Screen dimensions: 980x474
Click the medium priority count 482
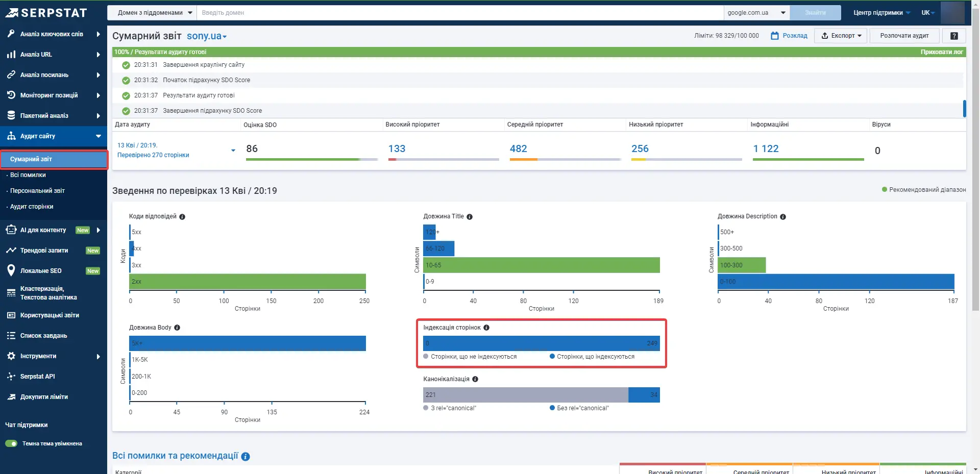click(x=518, y=148)
